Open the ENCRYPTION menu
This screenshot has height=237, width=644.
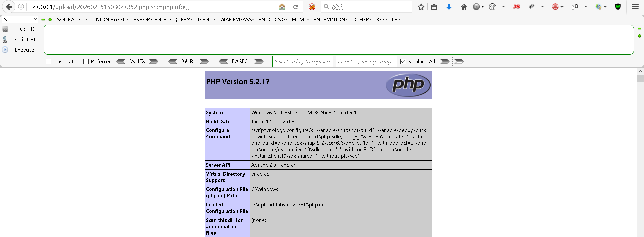coord(331,20)
